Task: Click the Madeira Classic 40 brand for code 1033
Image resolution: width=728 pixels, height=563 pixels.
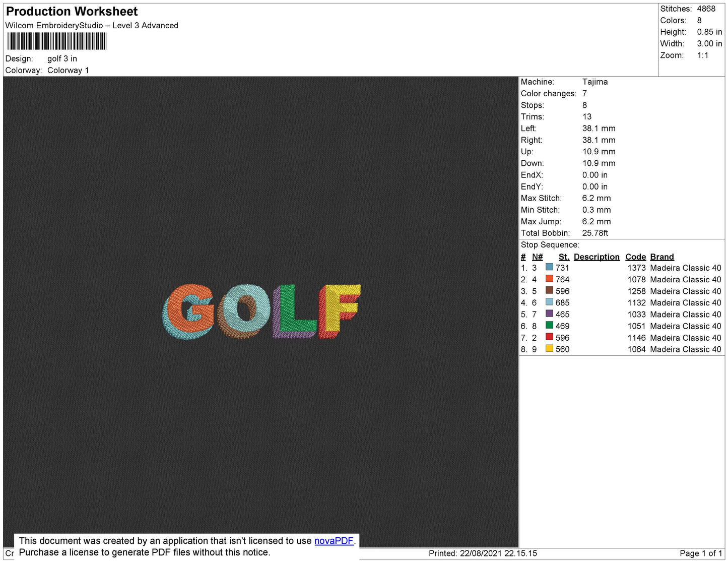Action: pos(686,314)
